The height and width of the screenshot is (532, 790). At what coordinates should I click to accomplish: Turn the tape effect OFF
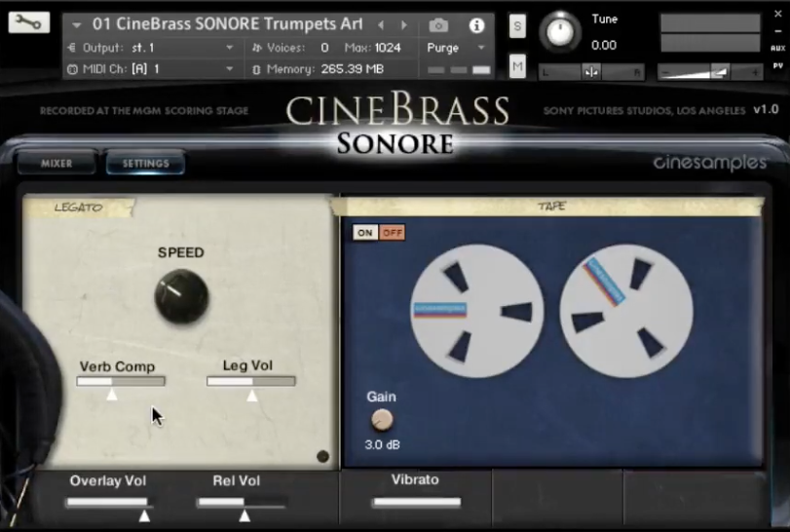pos(392,233)
